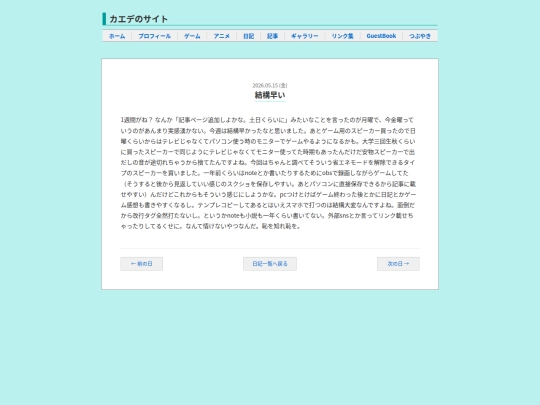
Task: Select the アニメ menu item
Action: [222, 36]
